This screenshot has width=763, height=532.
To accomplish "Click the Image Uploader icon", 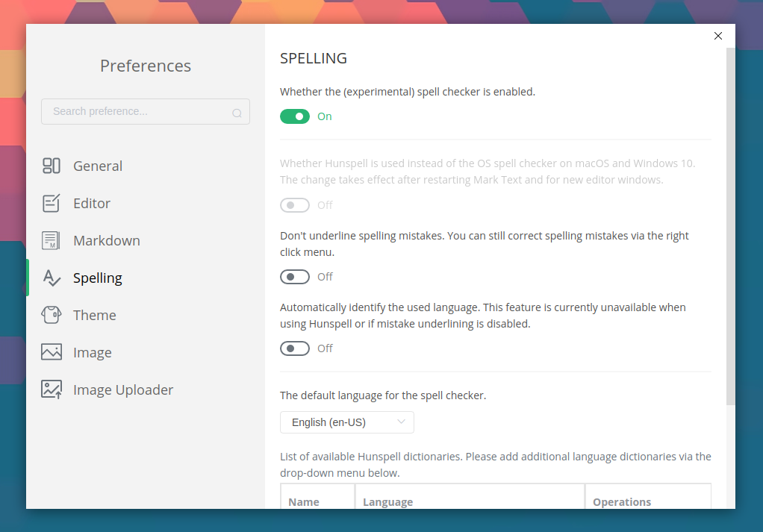I will 51,389.
